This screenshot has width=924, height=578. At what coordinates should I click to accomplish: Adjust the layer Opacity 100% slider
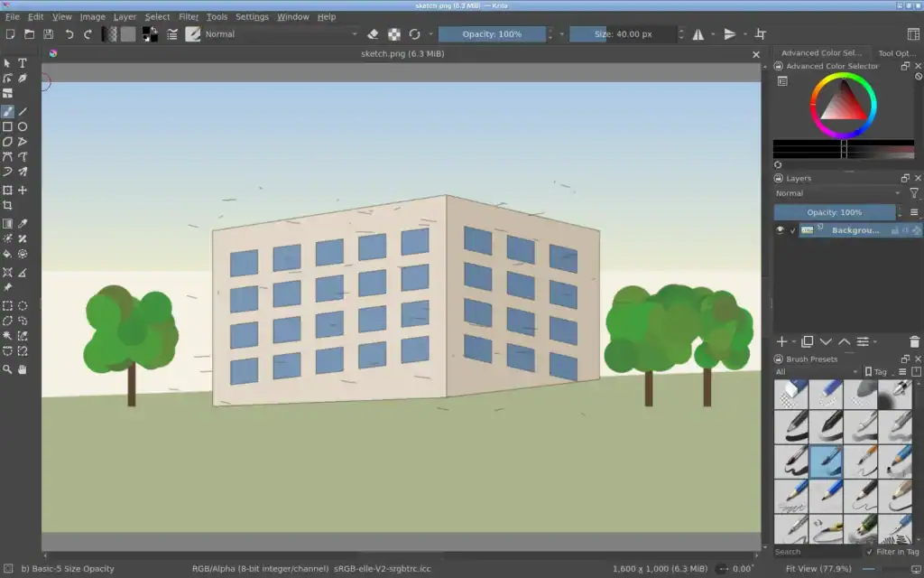click(x=835, y=212)
